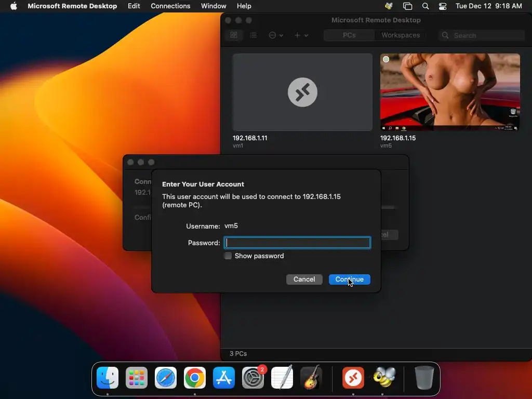Open TextEdit from the Dock
Viewport: 532px width, 399px height.
pyautogui.click(x=282, y=378)
